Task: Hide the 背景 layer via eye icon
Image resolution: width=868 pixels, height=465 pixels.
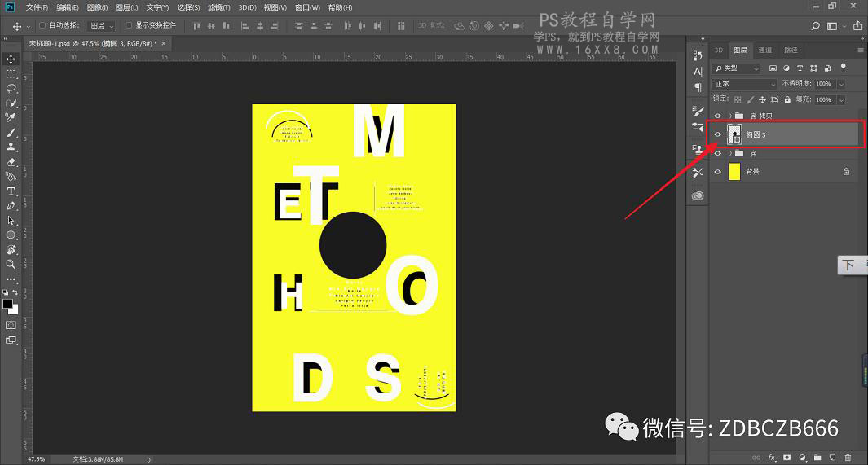Action: [x=717, y=171]
